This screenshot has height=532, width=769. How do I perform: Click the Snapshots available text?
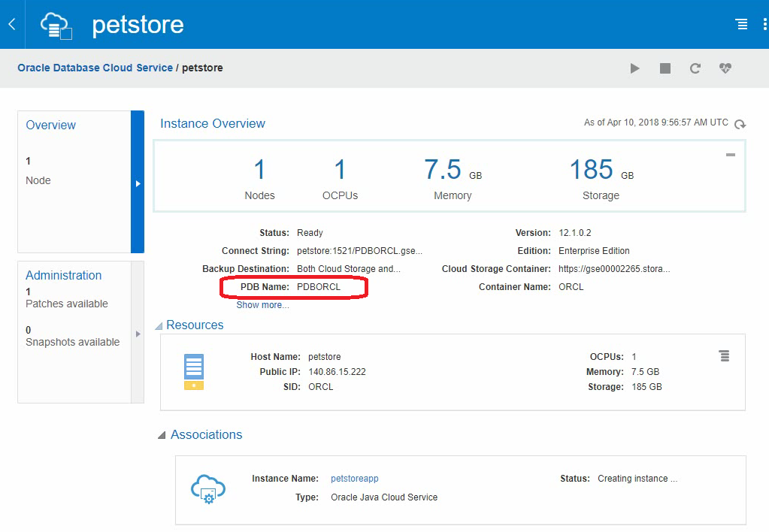[x=73, y=342]
